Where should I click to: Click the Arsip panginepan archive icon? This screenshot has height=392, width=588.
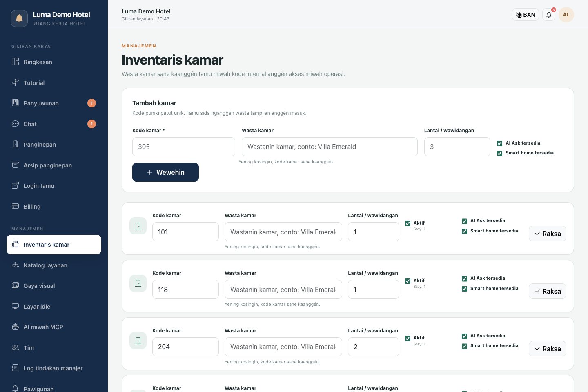[16, 165]
